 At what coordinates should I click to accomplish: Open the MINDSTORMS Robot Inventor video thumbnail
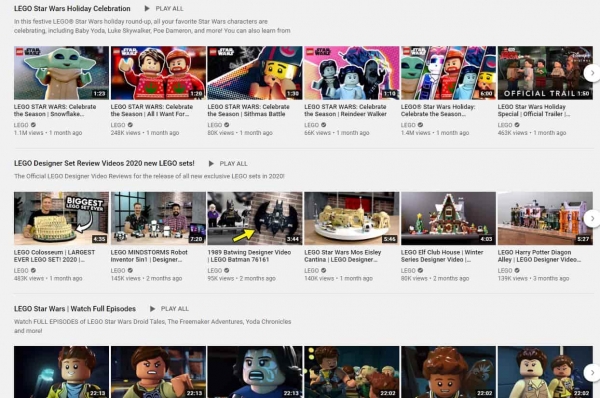tap(158, 219)
